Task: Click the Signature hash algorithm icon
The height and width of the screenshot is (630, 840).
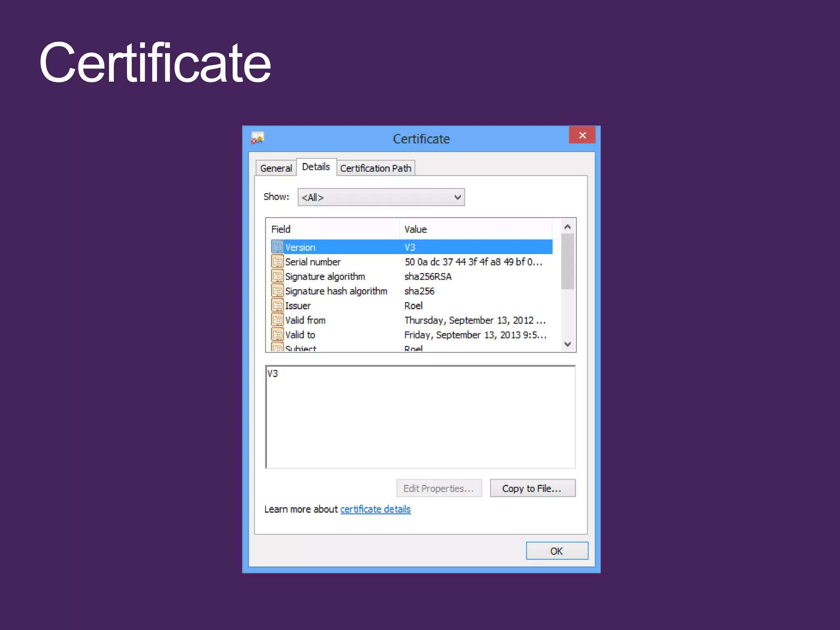Action: 277,291
